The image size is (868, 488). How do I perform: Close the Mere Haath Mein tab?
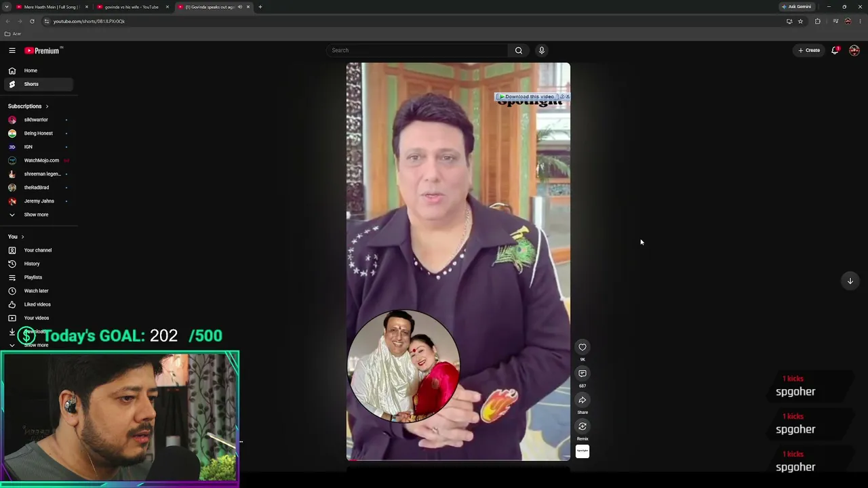coord(87,7)
